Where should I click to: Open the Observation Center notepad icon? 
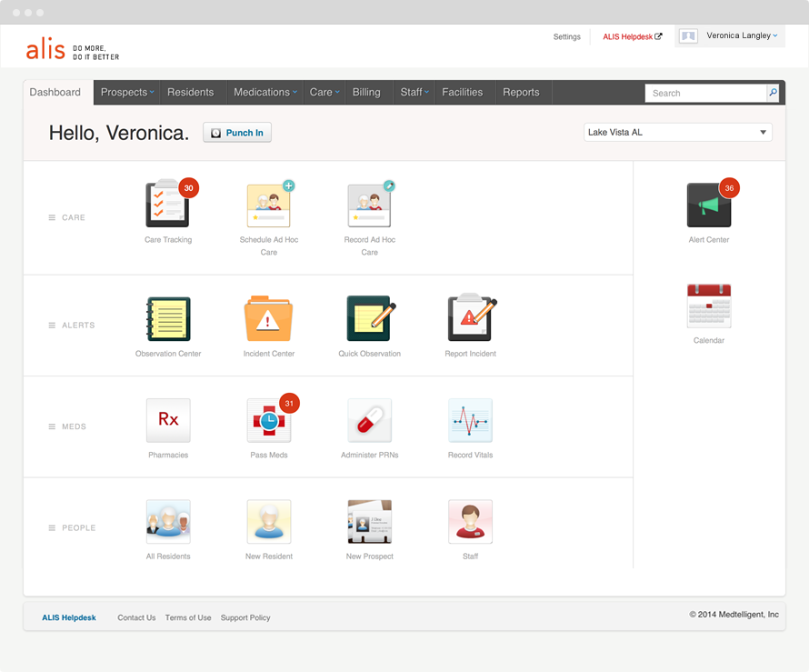pyautogui.click(x=168, y=318)
